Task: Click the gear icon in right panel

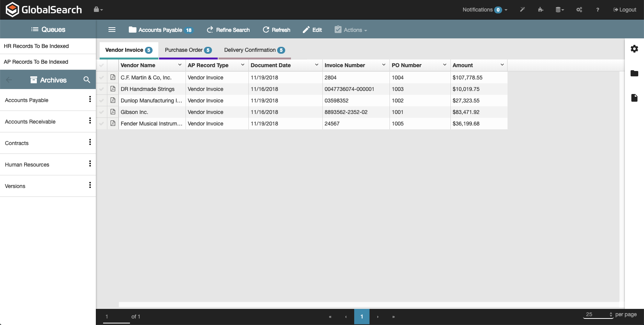Action: [x=634, y=49]
